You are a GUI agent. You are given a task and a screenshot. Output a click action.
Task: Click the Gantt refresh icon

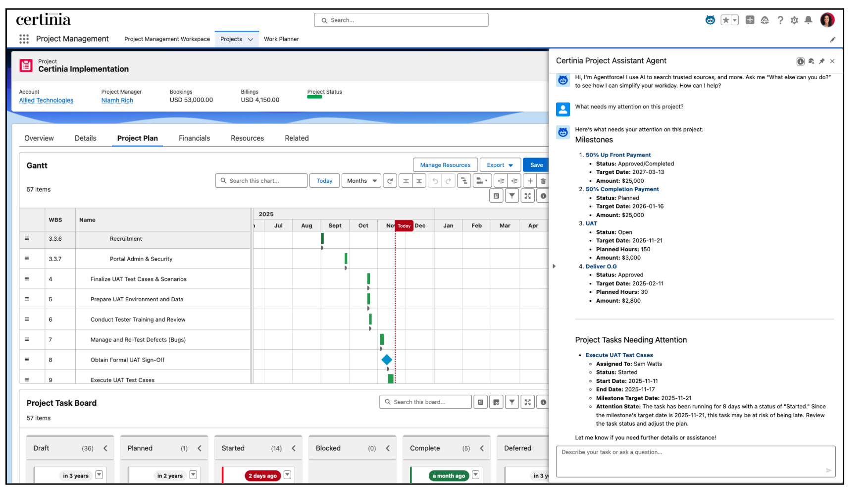coord(390,181)
